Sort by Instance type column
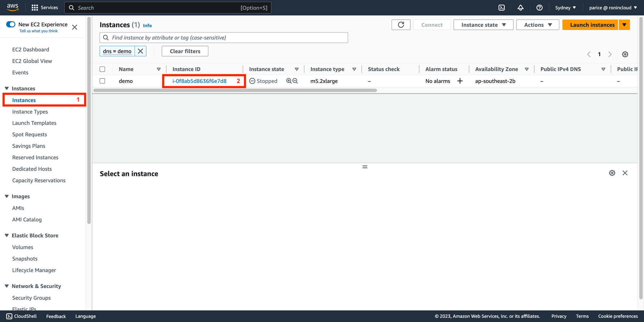The image size is (644, 322). point(354,69)
